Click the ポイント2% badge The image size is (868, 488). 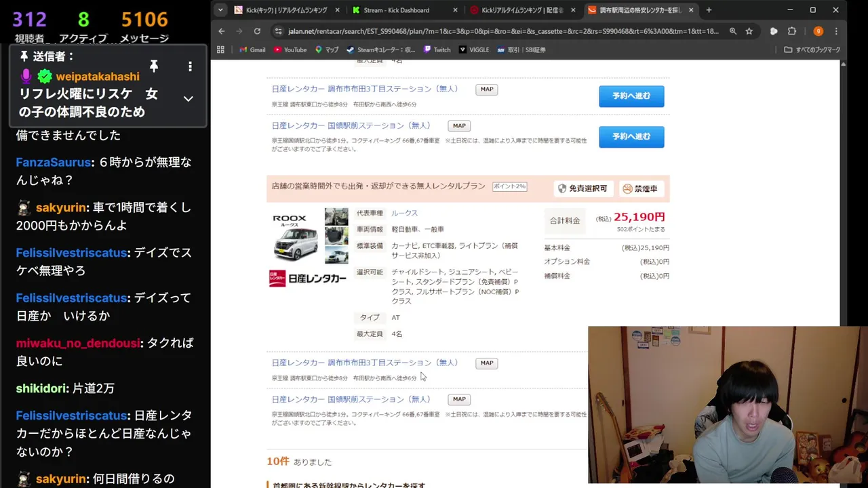click(509, 186)
